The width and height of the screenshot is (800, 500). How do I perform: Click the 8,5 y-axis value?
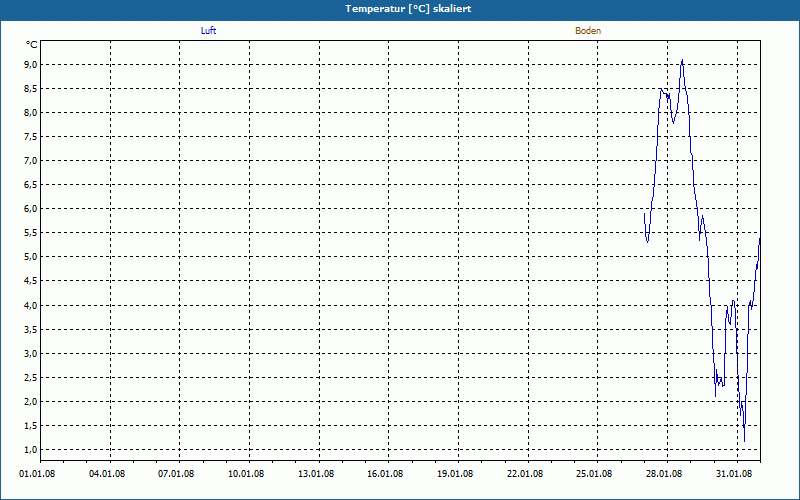coord(31,89)
